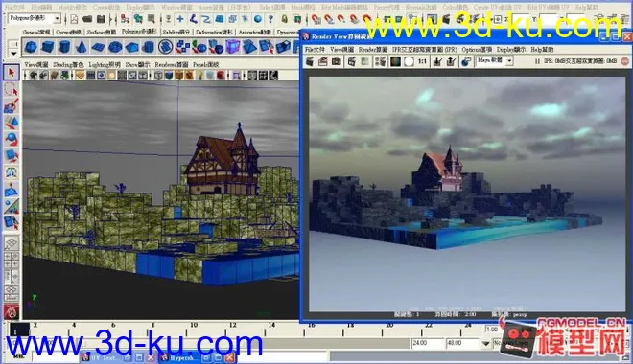Open the shelf options down arrow
The width and height of the screenshot is (633, 364).
(x=13, y=53)
